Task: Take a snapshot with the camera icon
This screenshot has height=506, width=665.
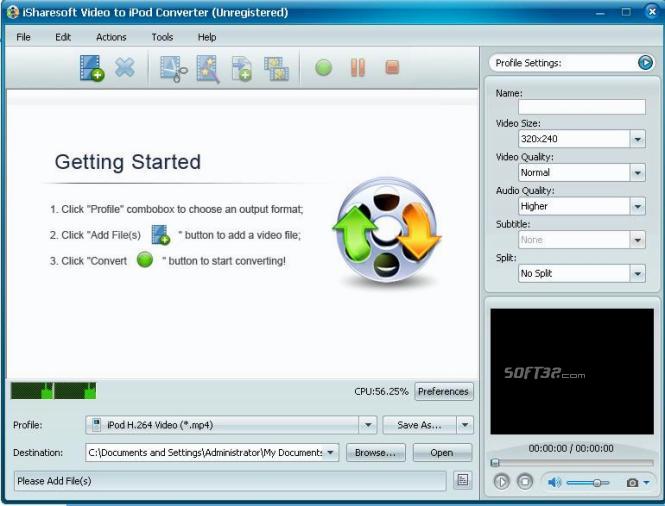Action: tap(632, 483)
